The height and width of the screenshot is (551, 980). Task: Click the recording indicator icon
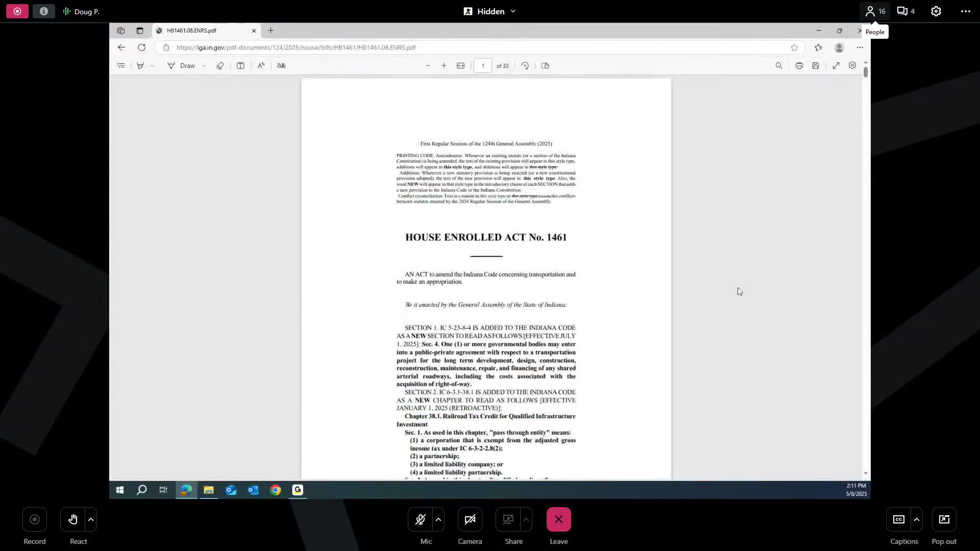(x=17, y=11)
